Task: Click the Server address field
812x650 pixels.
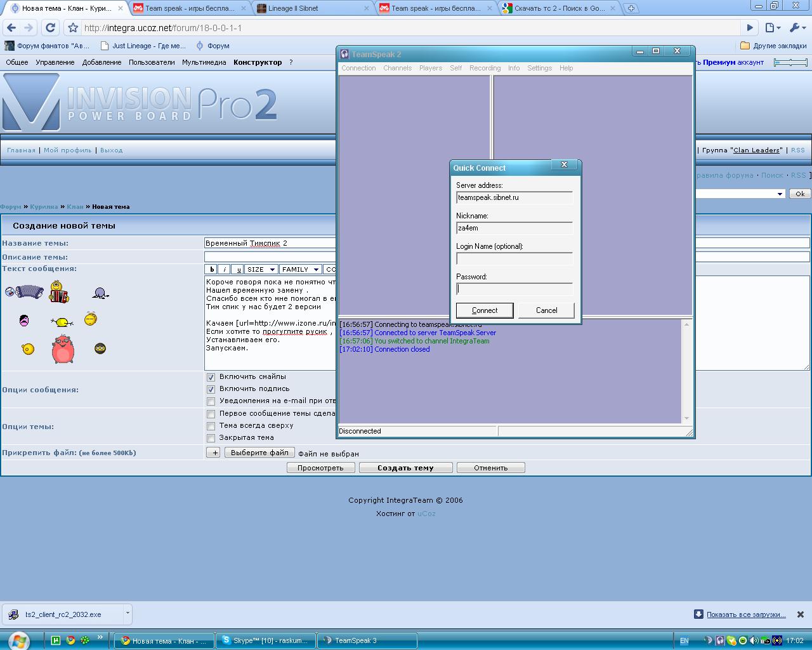Action: point(514,197)
